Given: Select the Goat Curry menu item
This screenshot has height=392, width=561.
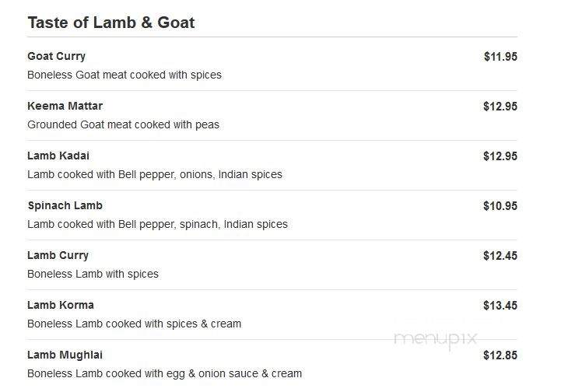Looking at the screenshot, I should (57, 56).
